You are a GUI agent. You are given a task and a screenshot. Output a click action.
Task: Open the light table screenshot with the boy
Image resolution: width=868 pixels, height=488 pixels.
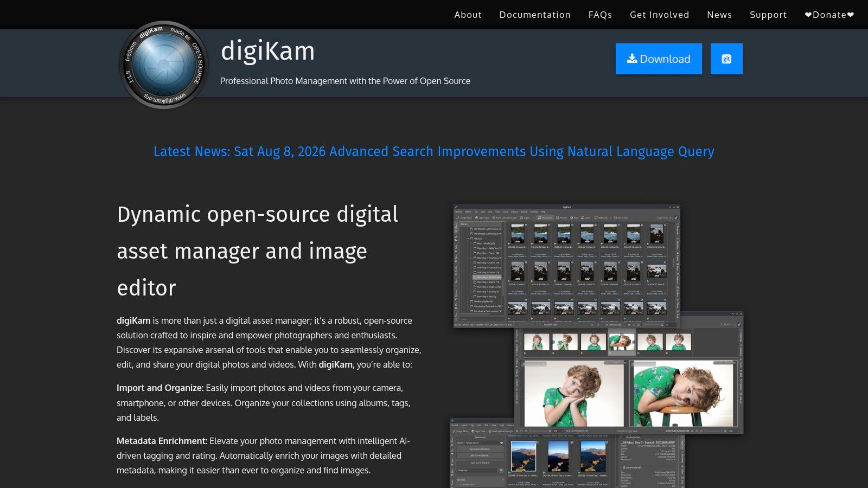pyautogui.click(x=629, y=373)
